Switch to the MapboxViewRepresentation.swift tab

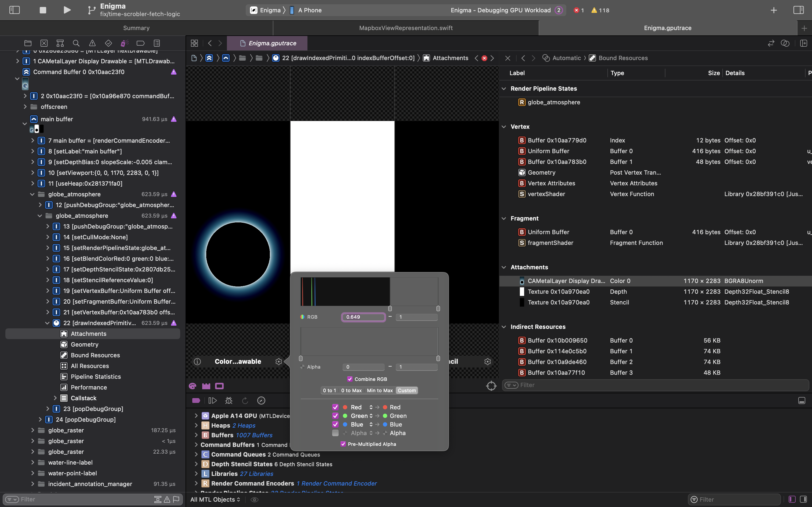(x=406, y=28)
